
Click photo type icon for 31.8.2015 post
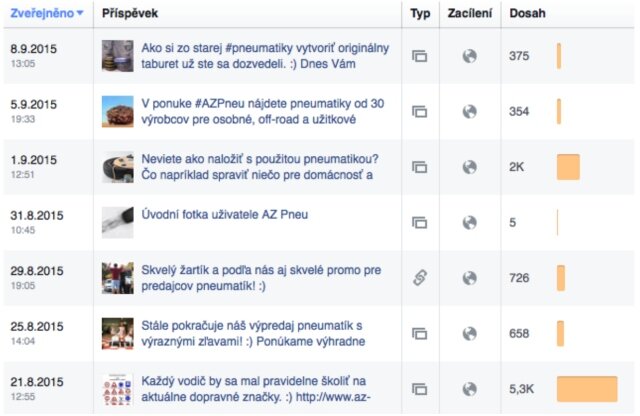tap(420, 222)
